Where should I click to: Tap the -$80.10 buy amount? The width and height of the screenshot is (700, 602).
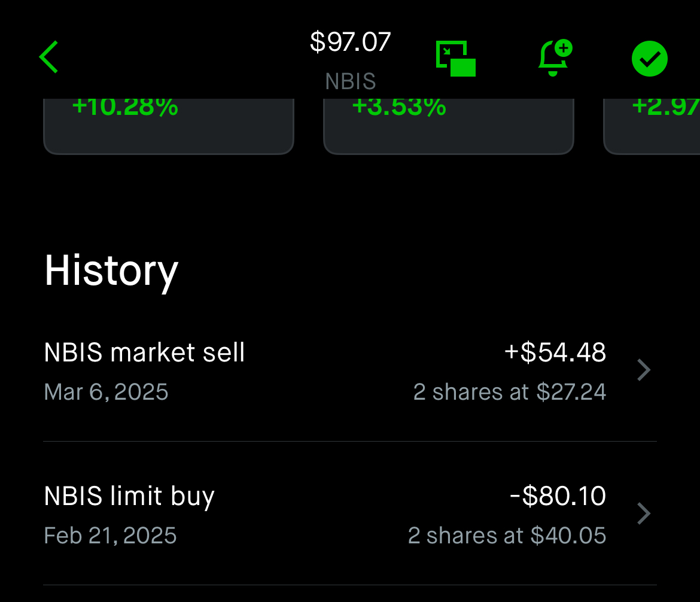point(558,495)
